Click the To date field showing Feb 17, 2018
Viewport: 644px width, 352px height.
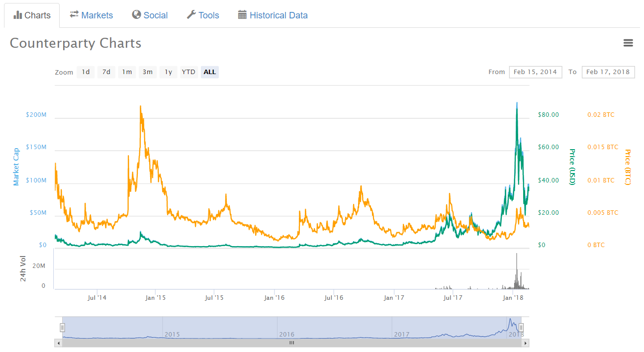[x=608, y=72]
